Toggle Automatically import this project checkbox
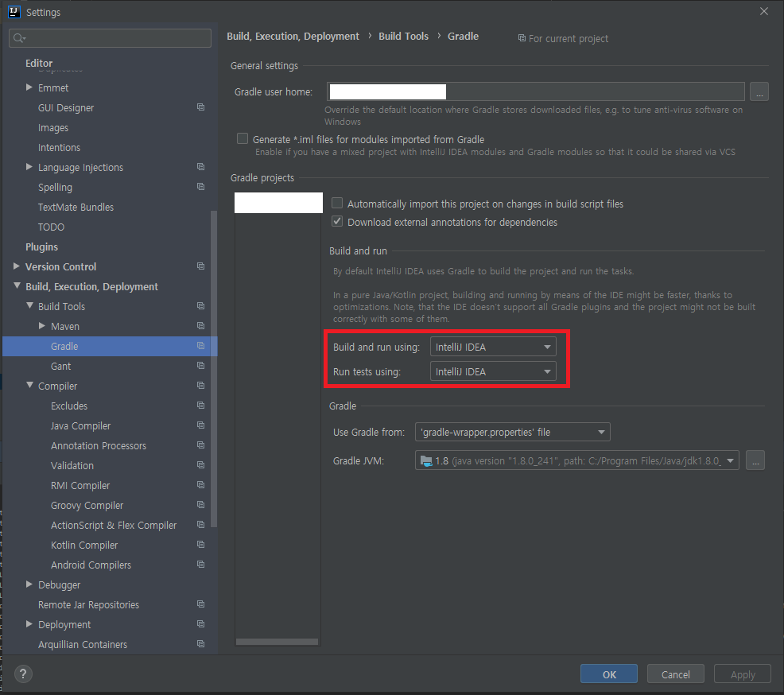This screenshot has height=695, width=784. click(x=337, y=203)
